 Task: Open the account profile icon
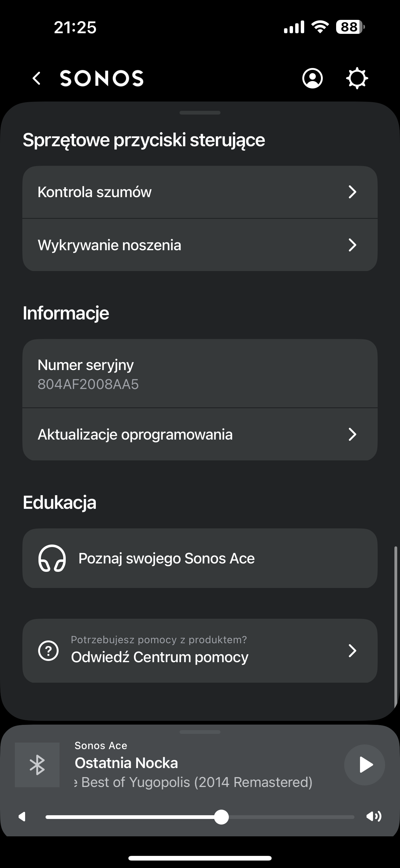click(x=313, y=78)
